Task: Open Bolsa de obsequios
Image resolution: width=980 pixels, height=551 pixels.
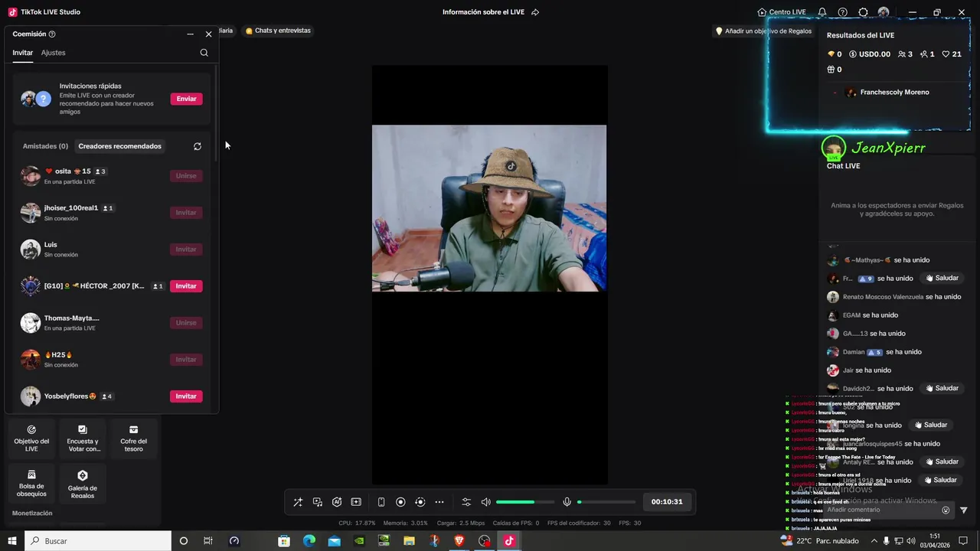Action: pos(31,484)
